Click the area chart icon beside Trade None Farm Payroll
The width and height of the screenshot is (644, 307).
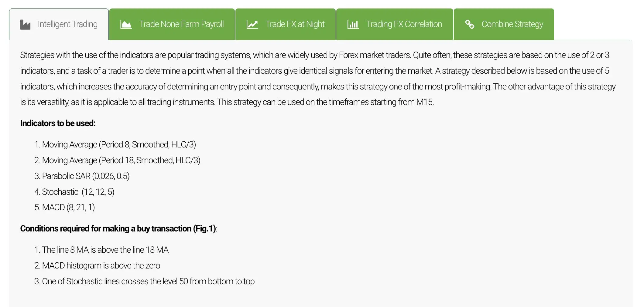click(126, 25)
